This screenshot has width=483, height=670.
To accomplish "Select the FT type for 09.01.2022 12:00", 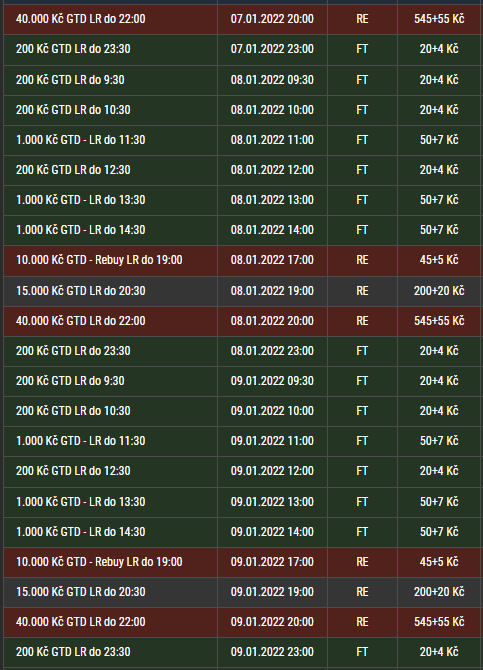I will tap(362, 471).
